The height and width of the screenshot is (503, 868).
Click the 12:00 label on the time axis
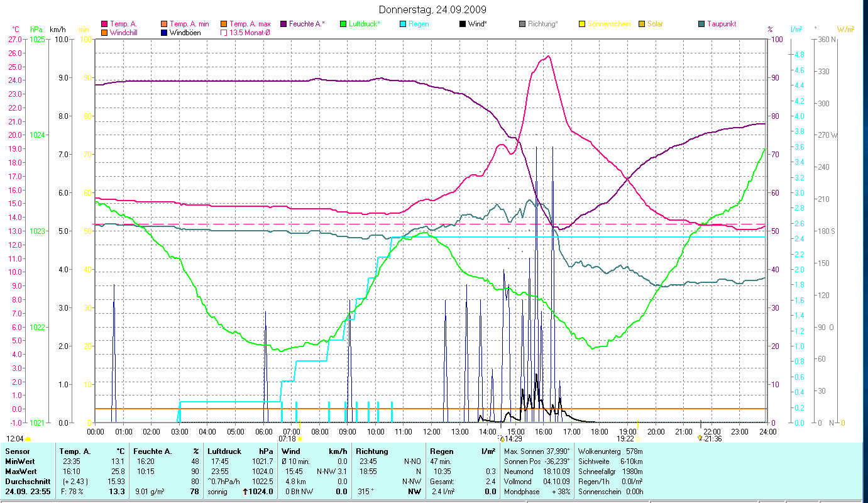pyautogui.click(x=432, y=431)
